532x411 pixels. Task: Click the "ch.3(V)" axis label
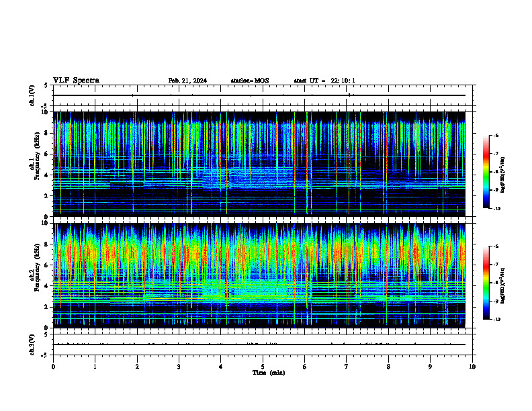click(x=32, y=345)
